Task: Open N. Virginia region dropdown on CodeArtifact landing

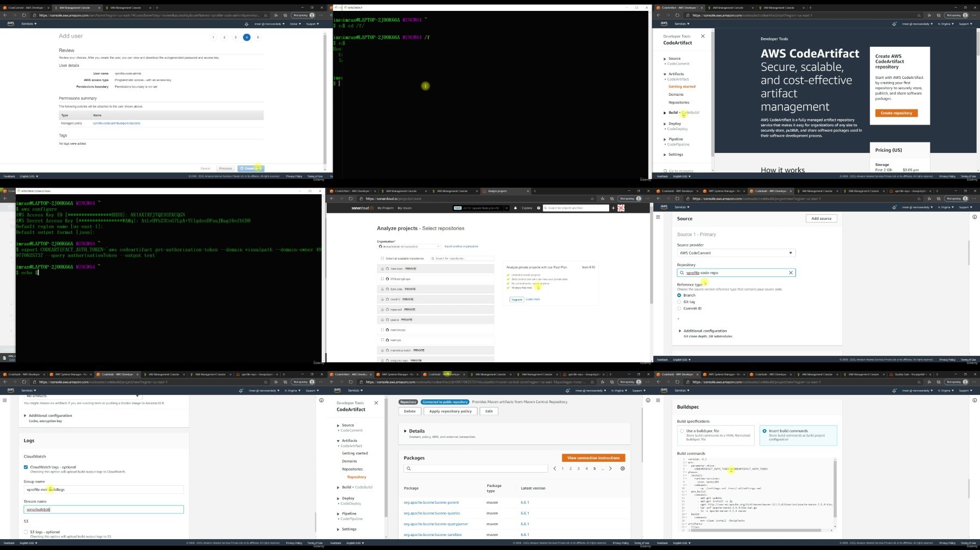Action: point(946,24)
